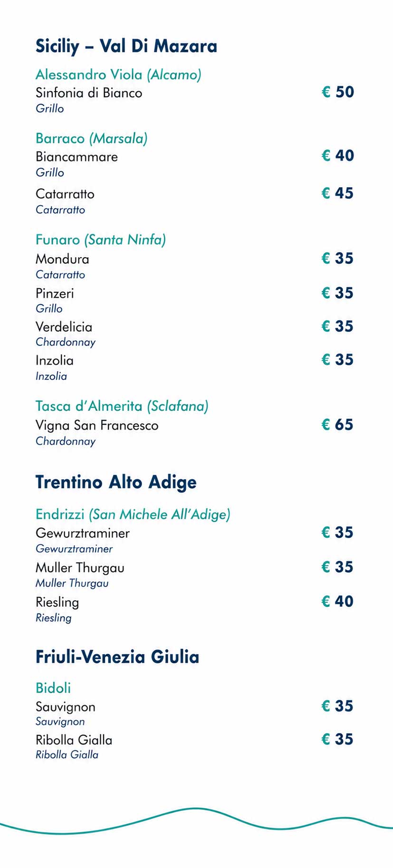Click the € 45 Catarratto price
Image resolution: width=393 pixels, height=868 pixels.
pos(337,193)
